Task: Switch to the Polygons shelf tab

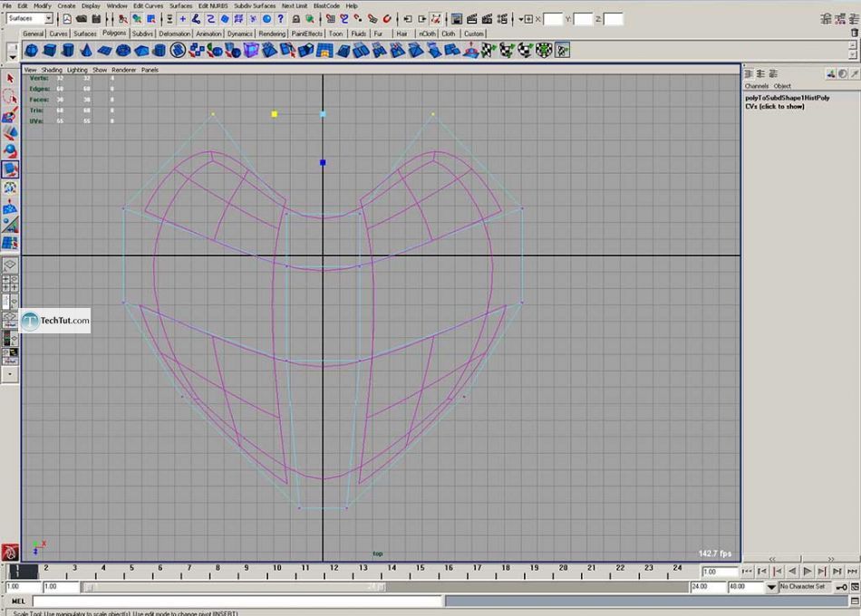Action: 113,33
